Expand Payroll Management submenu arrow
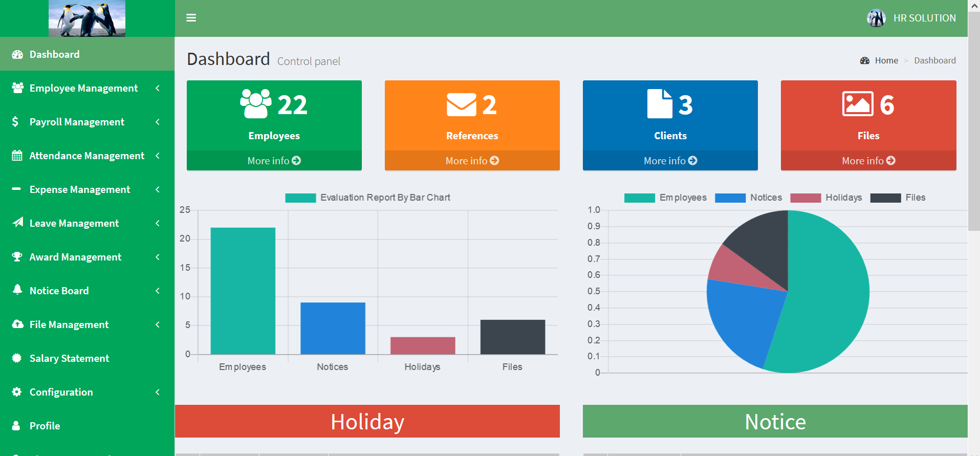 coord(158,122)
